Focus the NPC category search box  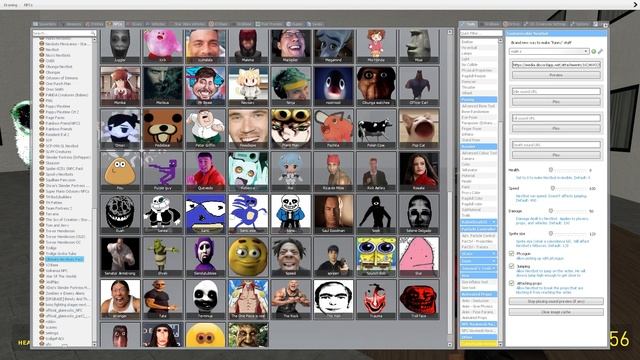click(64, 33)
